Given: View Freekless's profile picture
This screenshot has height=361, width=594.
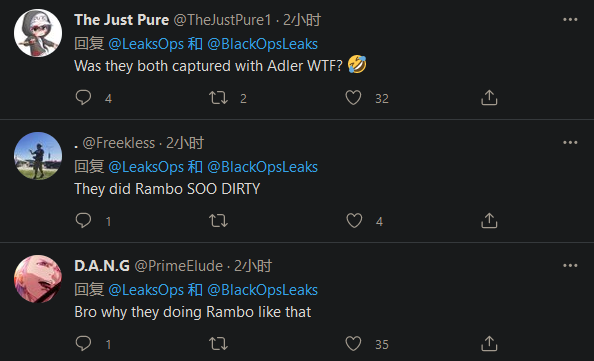Looking at the screenshot, I should 38,156.
